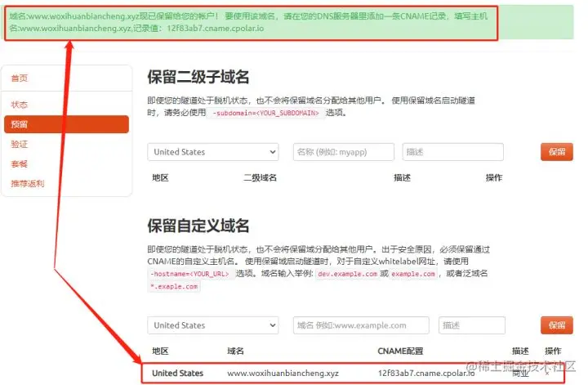The height and width of the screenshot is (385, 588).
Task: Go to 状态 in the sidebar
Action: pos(20,105)
